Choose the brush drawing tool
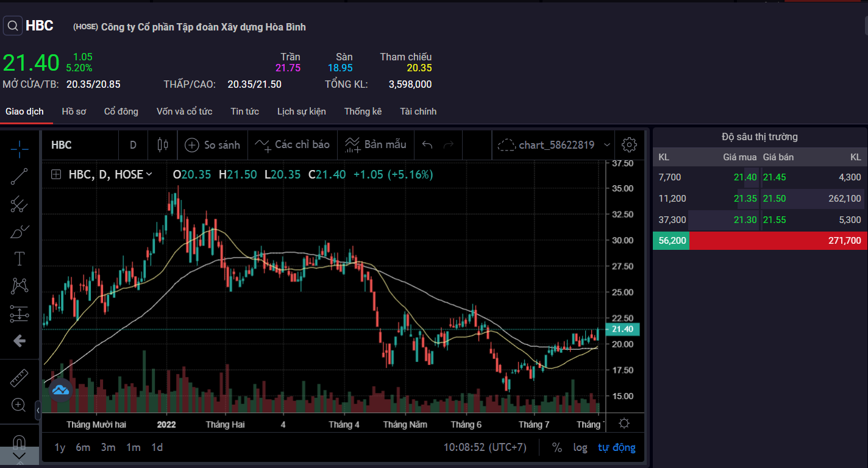 pyautogui.click(x=20, y=232)
